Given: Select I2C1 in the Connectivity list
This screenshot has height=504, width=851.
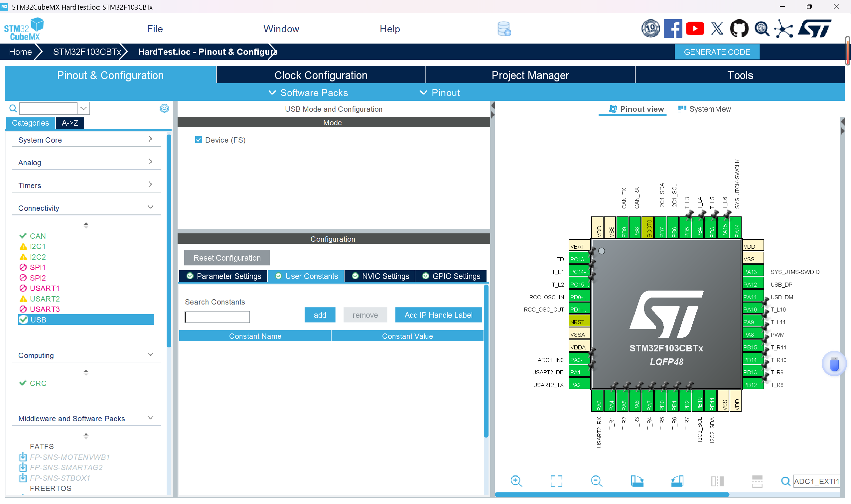Looking at the screenshot, I should [37, 247].
